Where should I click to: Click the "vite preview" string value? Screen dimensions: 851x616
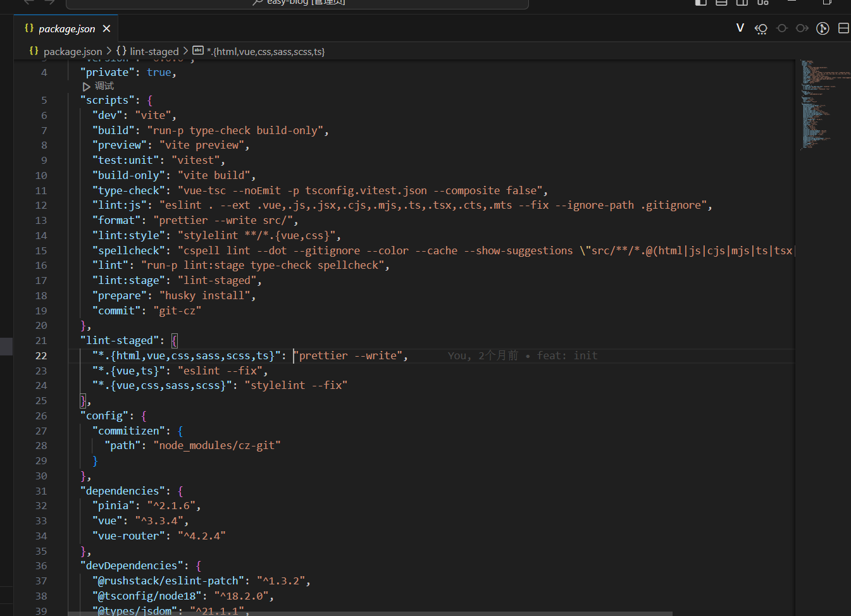202,145
